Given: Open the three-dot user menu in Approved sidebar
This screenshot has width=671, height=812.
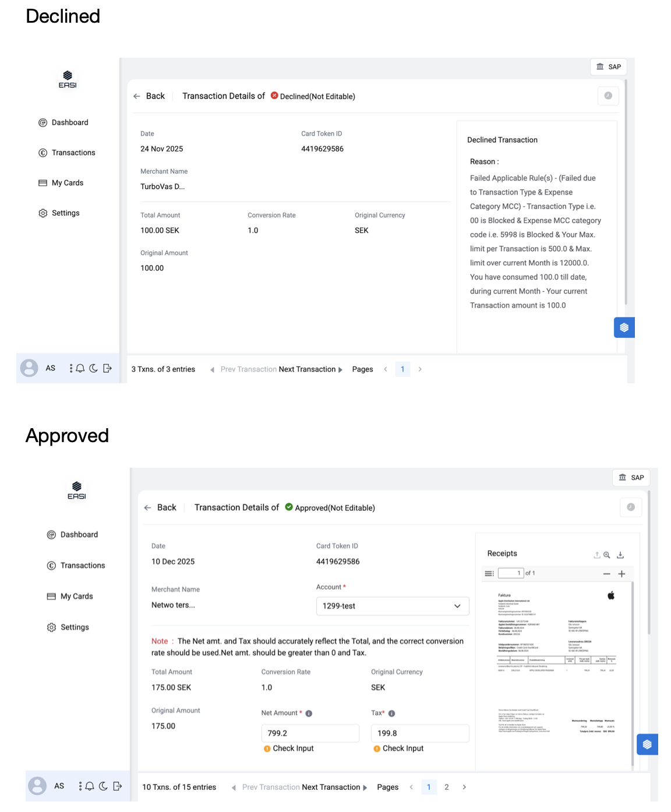Looking at the screenshot, I should (80, 786).
